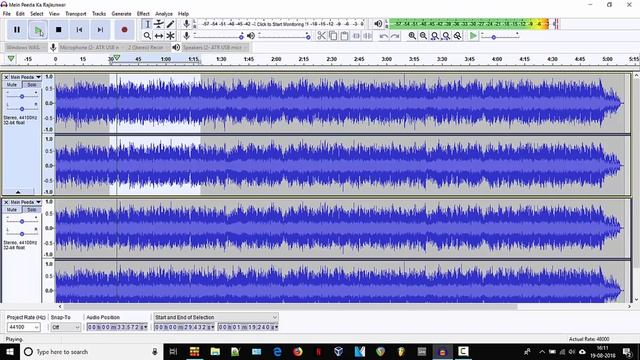Viewport: 640px width, 360px height.
Task: Redo the last undone action
Action: [x=395, y=36]
